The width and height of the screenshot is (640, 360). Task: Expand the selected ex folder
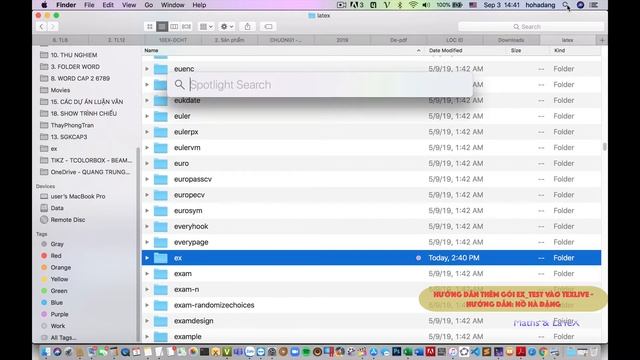click(147, 258)
